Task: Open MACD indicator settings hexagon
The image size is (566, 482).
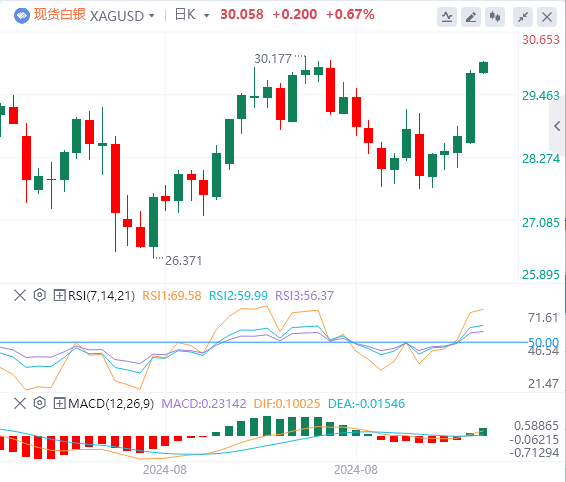Action: pyautogui.click(x=40, y=403)
